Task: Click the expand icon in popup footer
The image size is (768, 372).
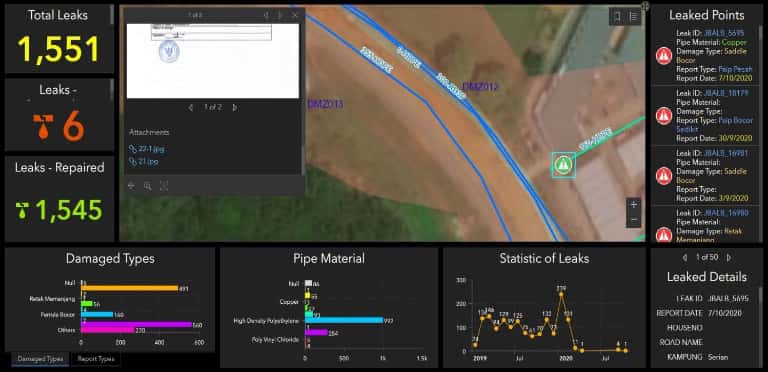Action: [x=164, y=186]
